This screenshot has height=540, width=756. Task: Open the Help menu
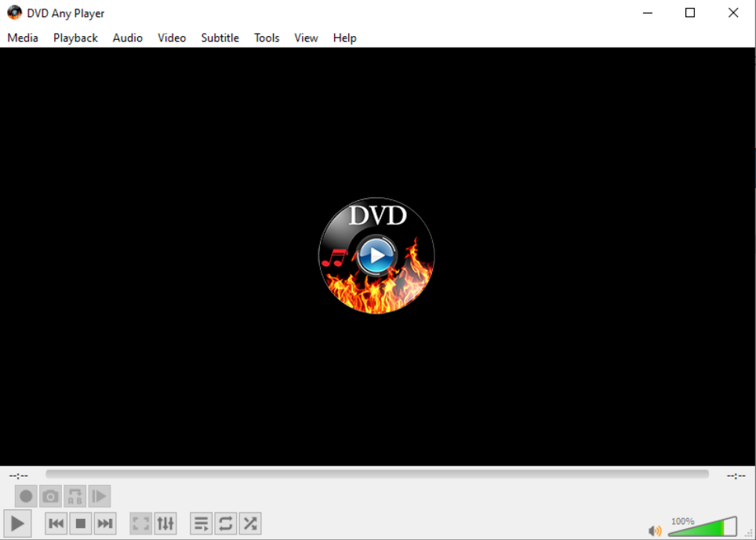tap(345, 38)
